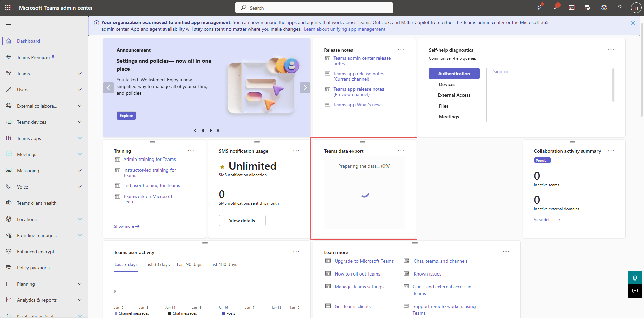This screenshot has width=644, height=318.
Task: Switch to Last 30 days tab
Action: (157, 264)
